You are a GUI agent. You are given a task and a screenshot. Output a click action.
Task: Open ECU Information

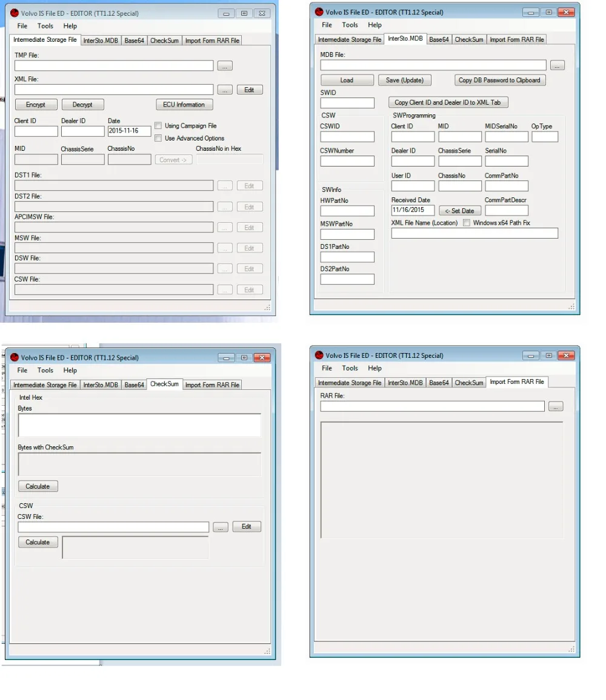point(184,105)
